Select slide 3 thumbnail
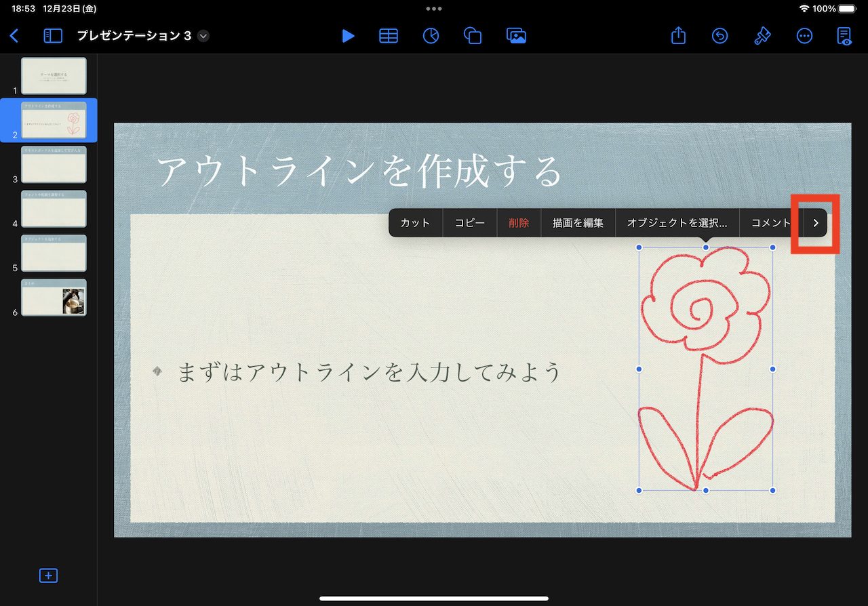This screenshot has width=868, height=606. pos(54,165)
